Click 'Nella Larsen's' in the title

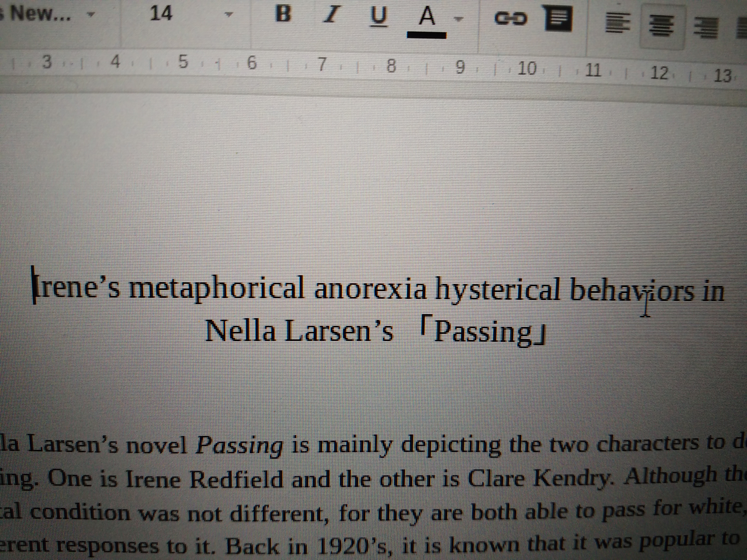(x=299, y=331)
